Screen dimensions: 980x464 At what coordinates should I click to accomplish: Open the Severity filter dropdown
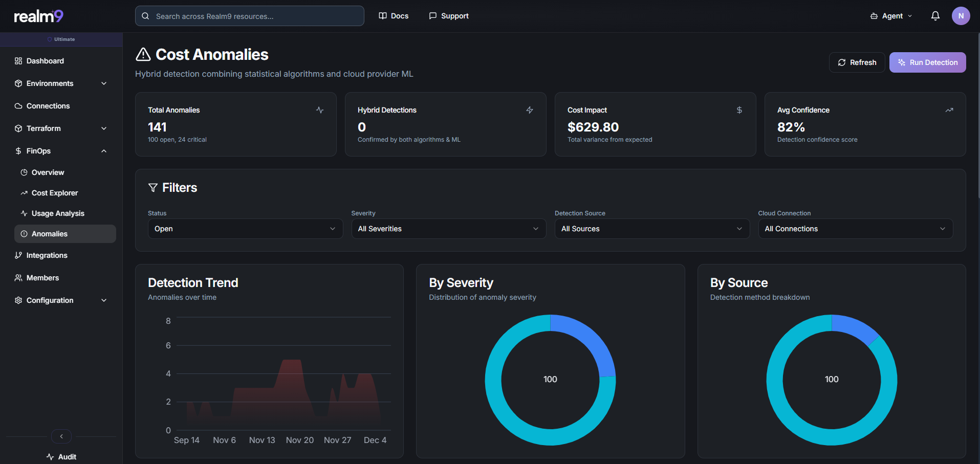click(x=448, y=229)
